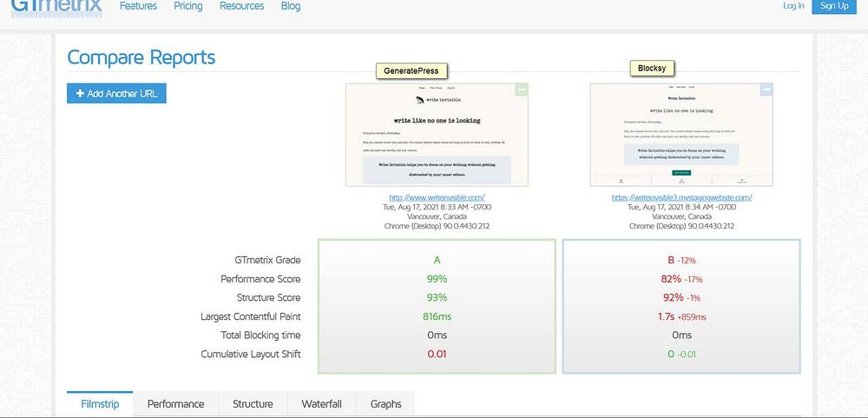Click the 8:33 AM test date text
The width and height of the screenshot is (868, 418).
tap(437, 208)
